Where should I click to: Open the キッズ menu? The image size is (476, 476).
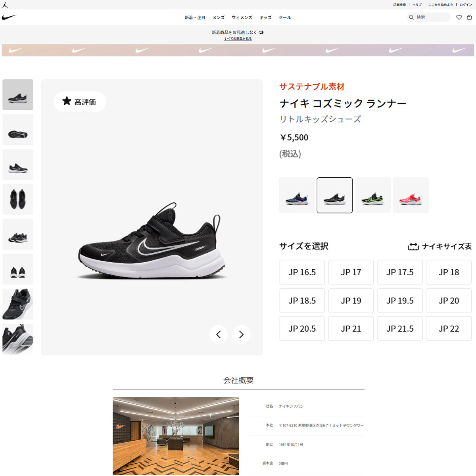tap(265, 17)
